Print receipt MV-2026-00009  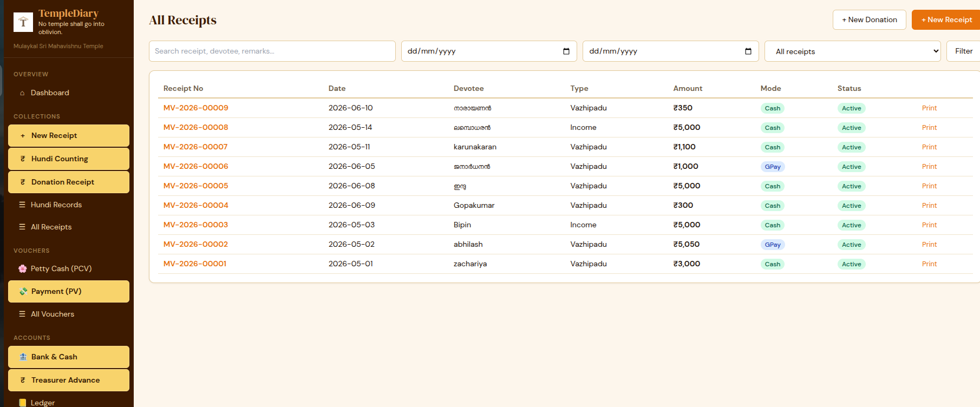(929, 108)
